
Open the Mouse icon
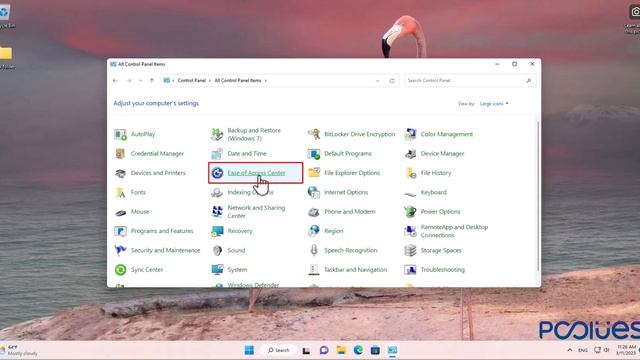coord(120,212)
